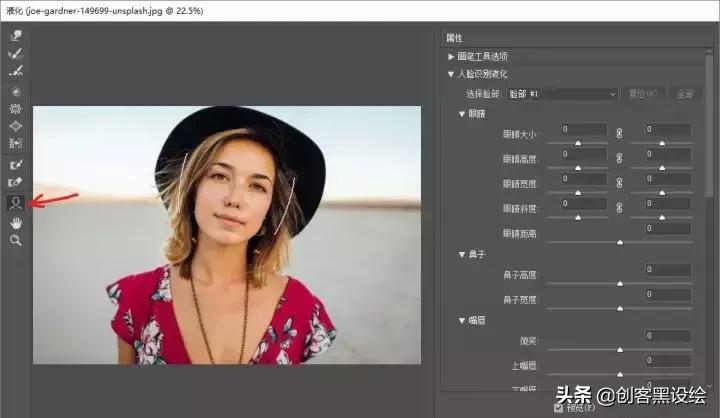720x418 pixels.
Task: Select the Bloat tool
Action: 16,126
